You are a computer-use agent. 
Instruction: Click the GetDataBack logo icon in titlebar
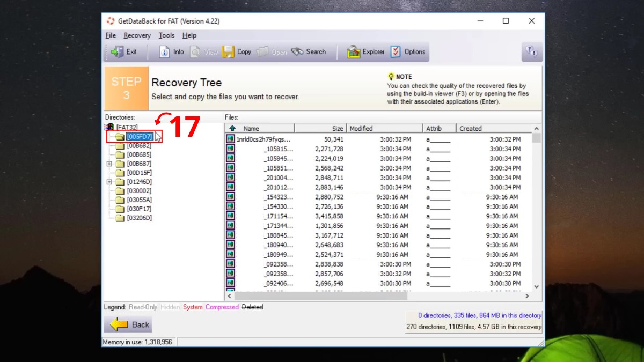tap(111, 21)
